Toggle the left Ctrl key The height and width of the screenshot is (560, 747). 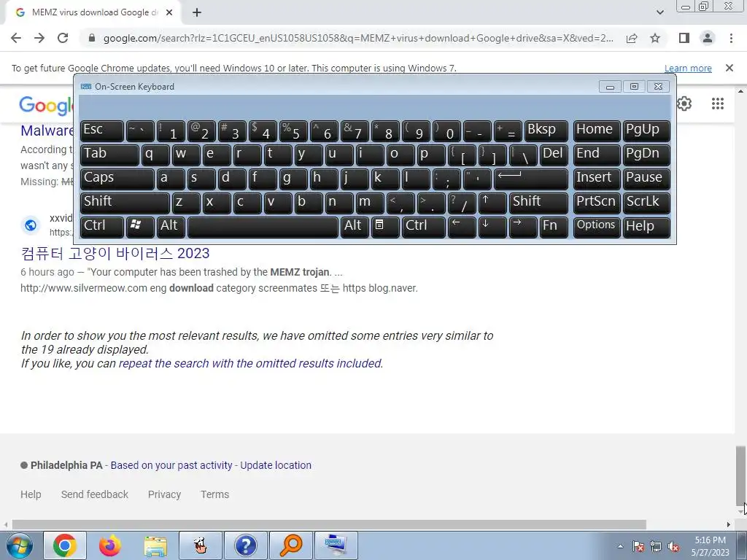click(x=102, y=227)
